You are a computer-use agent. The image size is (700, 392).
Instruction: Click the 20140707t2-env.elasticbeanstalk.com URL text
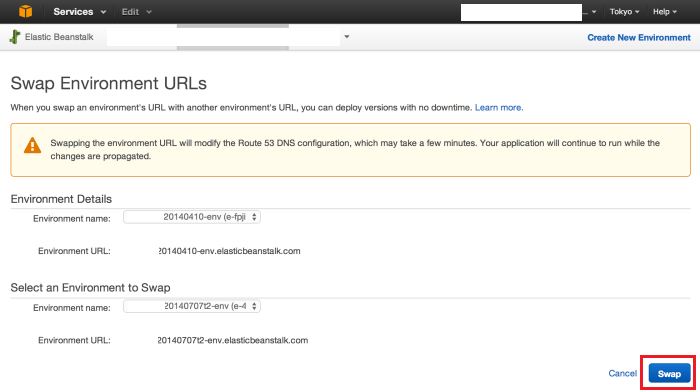pyautogui.click(x=233, y=340)
